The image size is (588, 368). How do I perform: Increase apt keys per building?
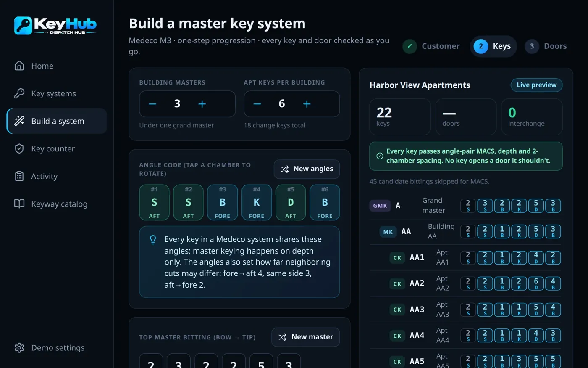(307, 104)
